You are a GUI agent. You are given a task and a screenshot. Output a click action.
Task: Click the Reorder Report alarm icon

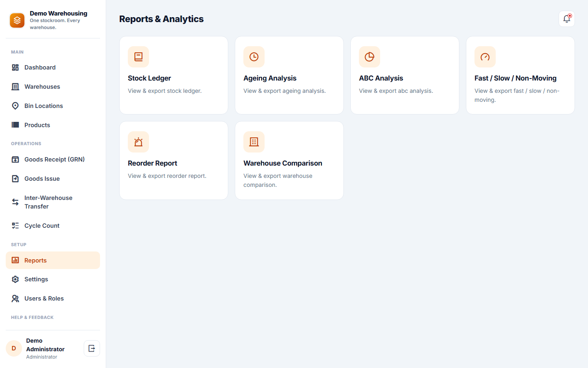138,142
